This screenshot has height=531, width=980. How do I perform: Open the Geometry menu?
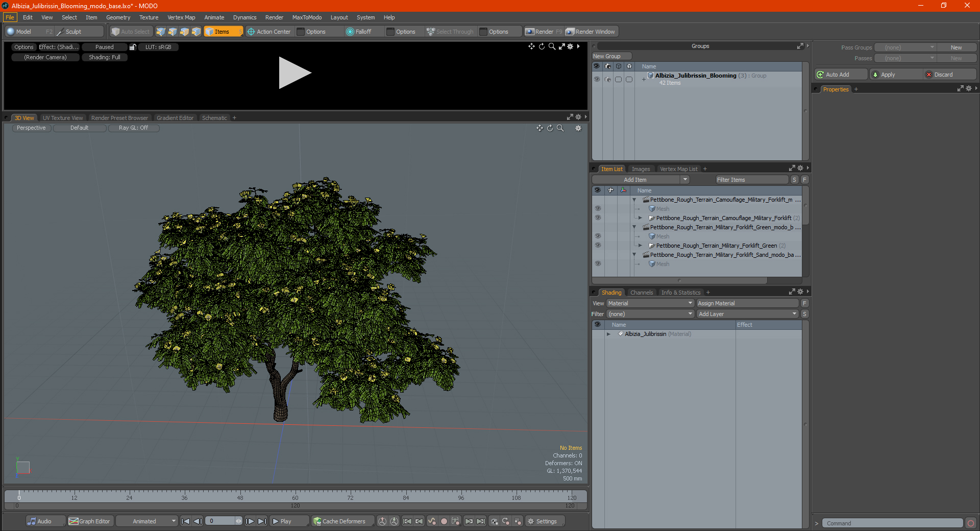[x=118, y=17]
